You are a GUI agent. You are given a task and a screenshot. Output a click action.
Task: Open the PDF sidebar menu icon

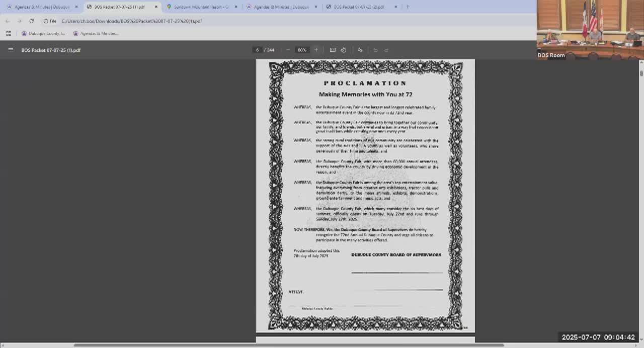coord(11,50)
